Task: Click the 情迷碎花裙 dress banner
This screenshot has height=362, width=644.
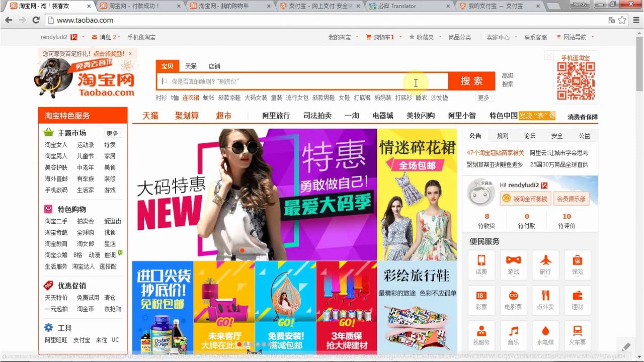Action: (x=417, y=194)
